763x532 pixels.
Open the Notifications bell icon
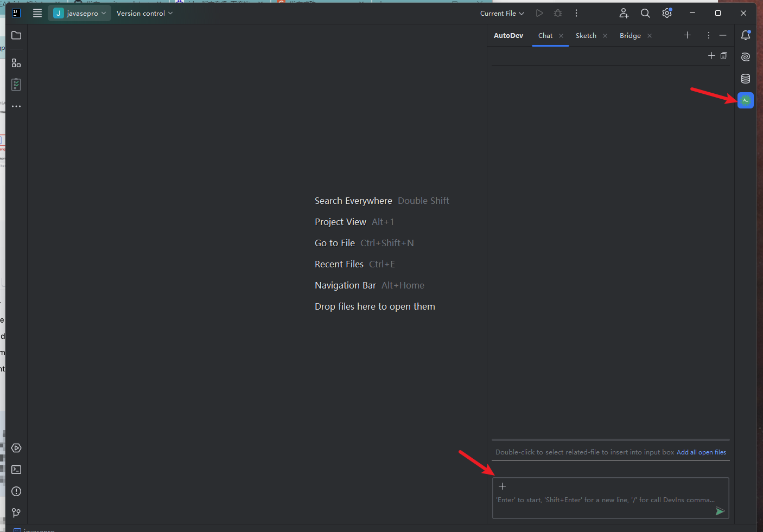click(746, 35)
